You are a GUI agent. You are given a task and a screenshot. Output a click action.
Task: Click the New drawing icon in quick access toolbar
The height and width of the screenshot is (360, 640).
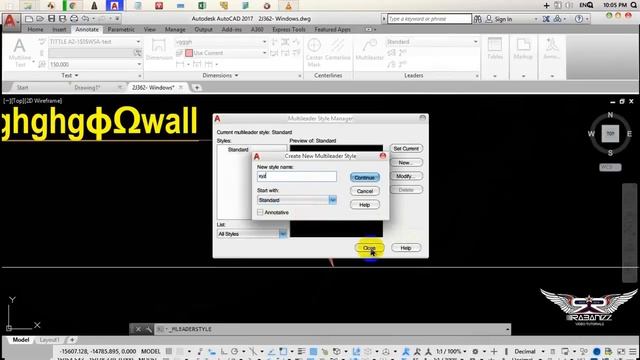pyautogui.click(x=29, y=19)
